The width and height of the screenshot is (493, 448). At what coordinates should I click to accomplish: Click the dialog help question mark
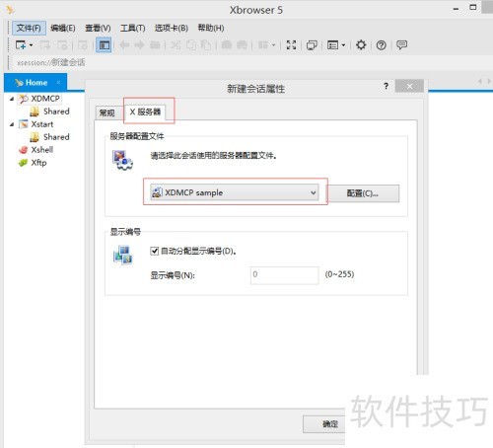point(386,86)
